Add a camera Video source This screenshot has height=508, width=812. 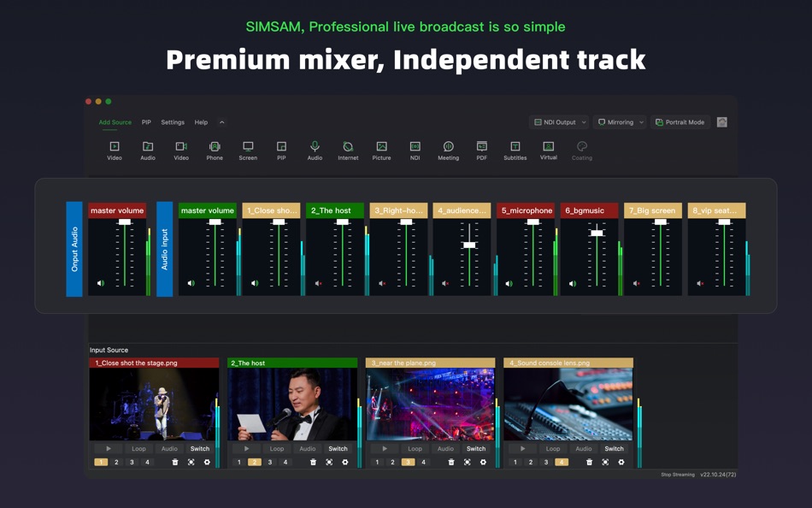pos(181,151)
